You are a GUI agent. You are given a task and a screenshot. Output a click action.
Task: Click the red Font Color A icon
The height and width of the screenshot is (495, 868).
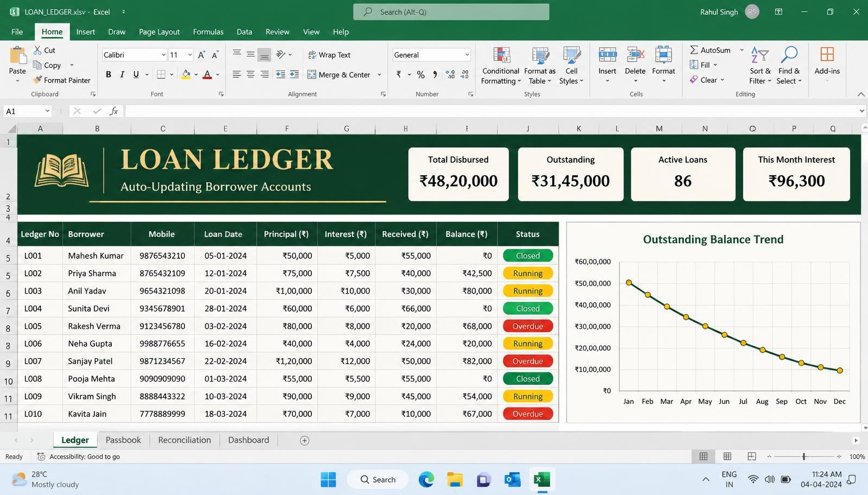(207, 74)
